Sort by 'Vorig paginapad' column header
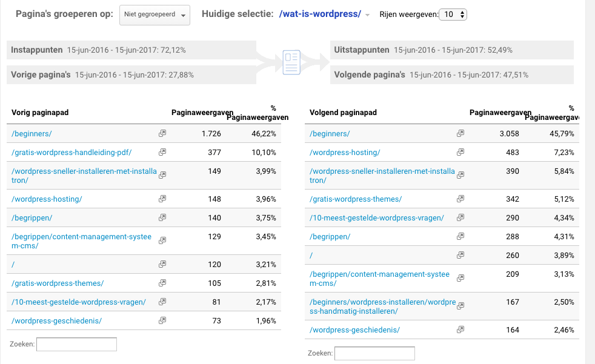595x364 pixels. (x=40, y=112)
